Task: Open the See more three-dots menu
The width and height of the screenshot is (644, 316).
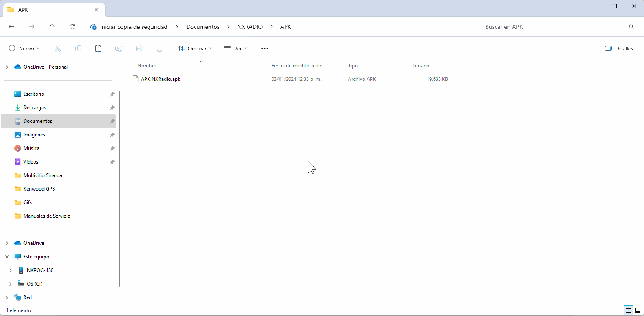Action: 265,49
